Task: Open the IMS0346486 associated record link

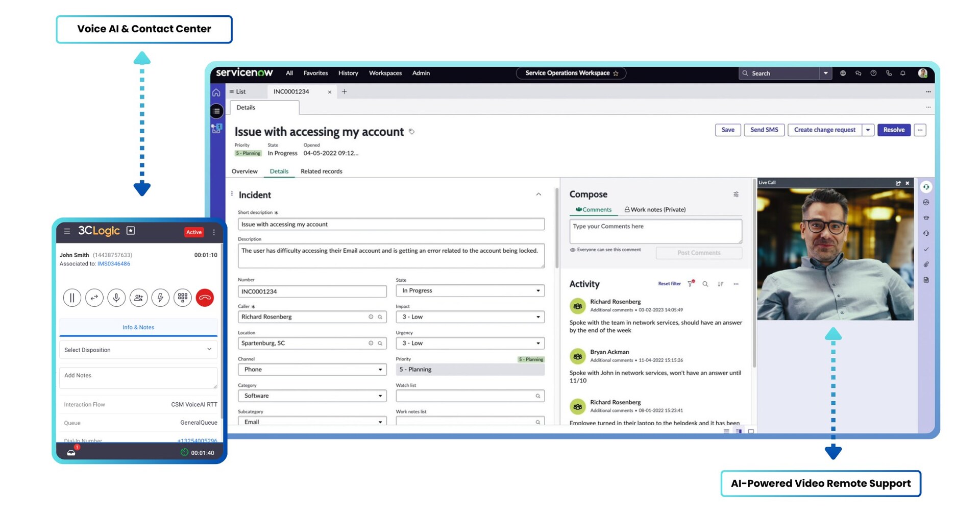Action: pos(113,264)
